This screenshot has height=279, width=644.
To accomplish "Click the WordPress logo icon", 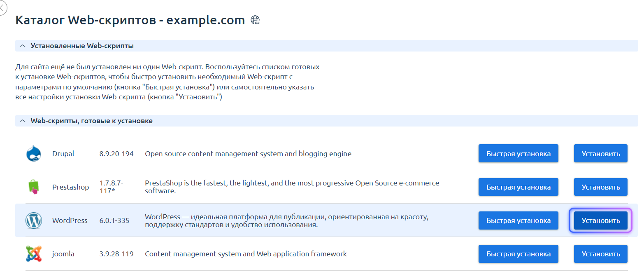I will [34, 220].
